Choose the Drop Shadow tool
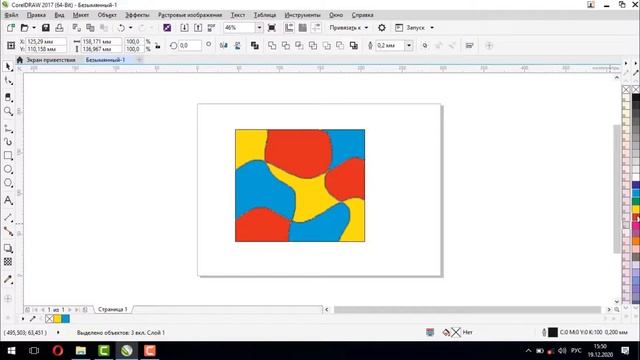Image resolution: width=640 pixels, height=360 pixels. pos(8,248)
